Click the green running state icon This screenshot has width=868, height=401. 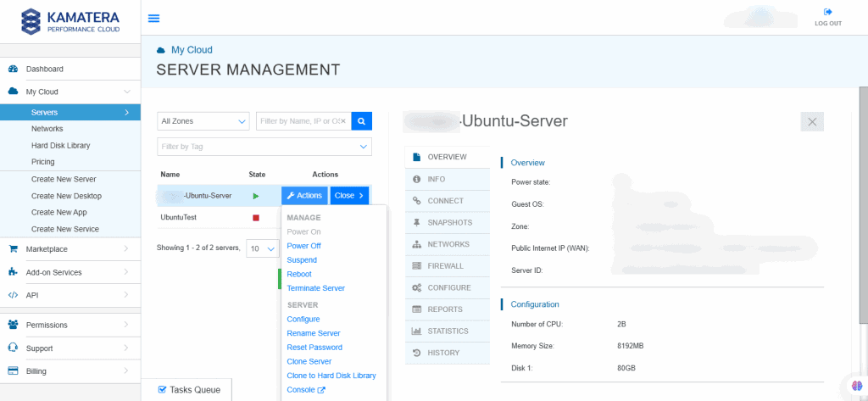(256, 196)
